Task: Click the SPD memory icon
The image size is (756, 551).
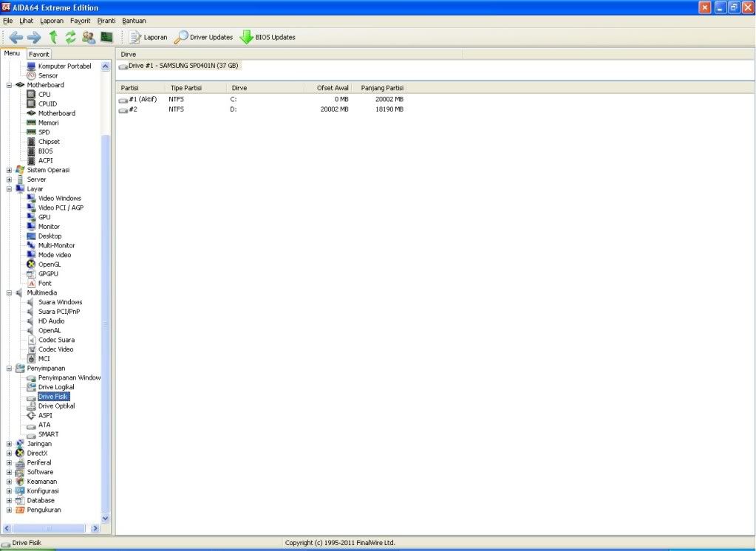Action: (31, 132)
